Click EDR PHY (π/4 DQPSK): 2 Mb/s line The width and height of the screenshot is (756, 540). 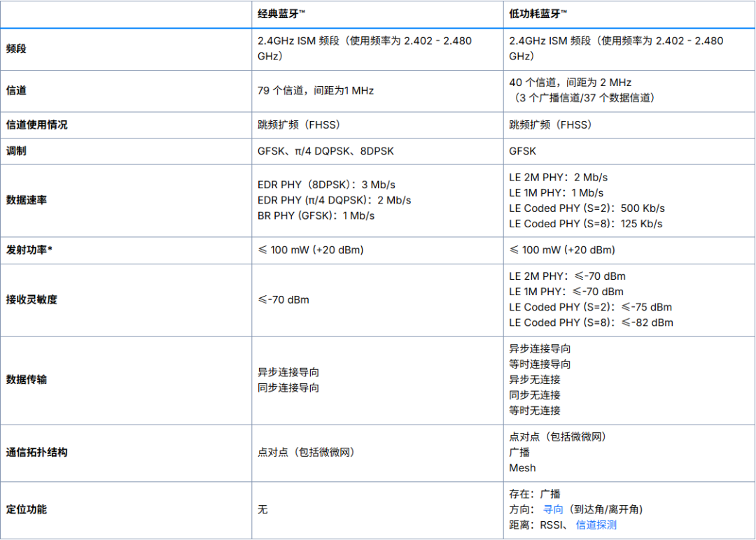click(334, 200)
